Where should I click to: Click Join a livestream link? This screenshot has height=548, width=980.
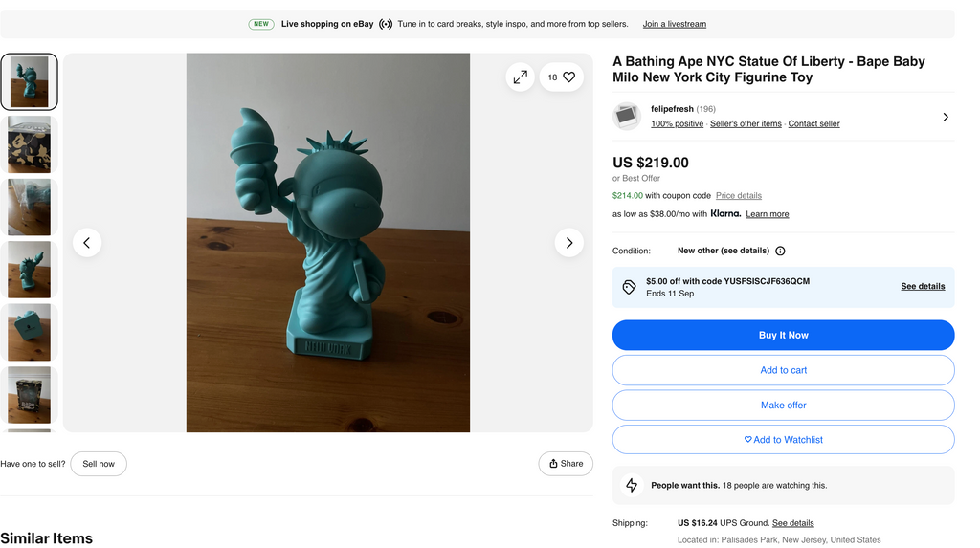pyautogui.click(x=674, y=24)
